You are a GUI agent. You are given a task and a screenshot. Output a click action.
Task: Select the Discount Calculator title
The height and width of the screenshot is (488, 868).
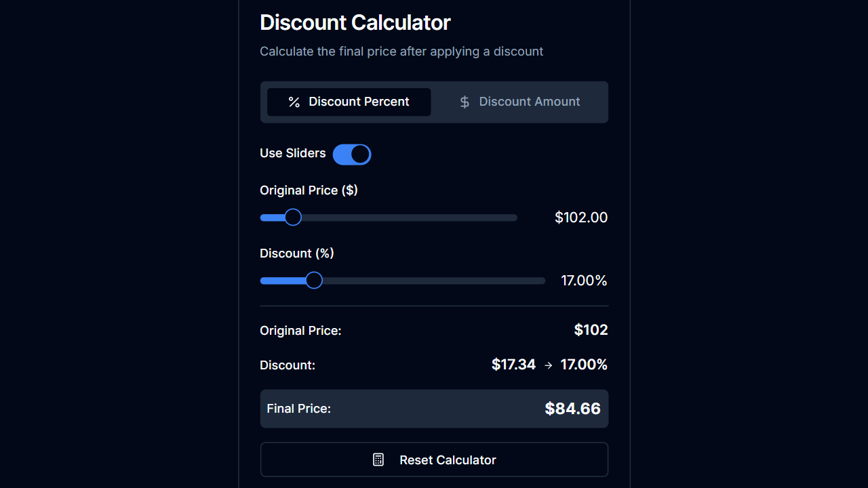click(x=355, y=22)
